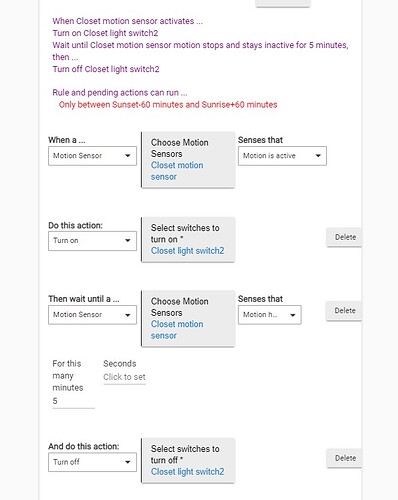
Task: Click the 'Closet light switch2' link under turn off
Action: (187, 472)
